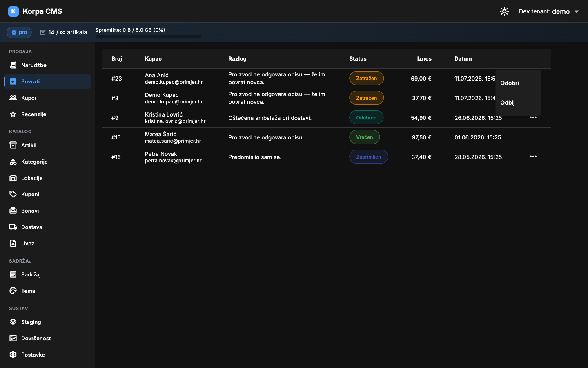Open Postavke gear icon
The width and height of the screenshot is (588, 368).
point(13,355)
